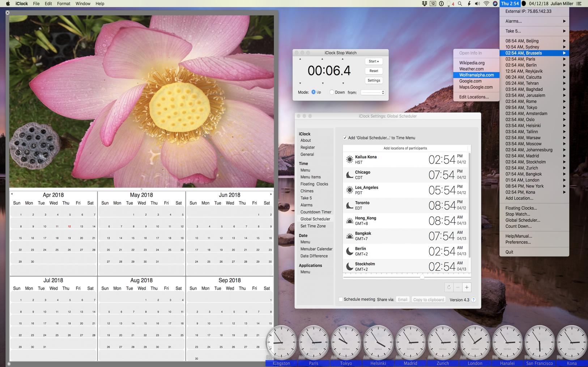This screenshot has width=588, height=367.
Task: Click the Siri icon in menu bar
Action: tap(495, 4)
